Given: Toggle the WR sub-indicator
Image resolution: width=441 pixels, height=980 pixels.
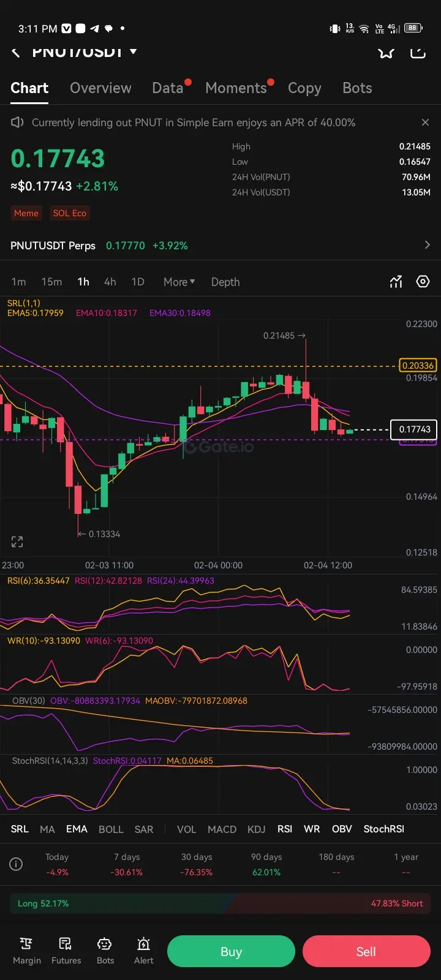Looking at the screenshot, I should coord(312,829).
